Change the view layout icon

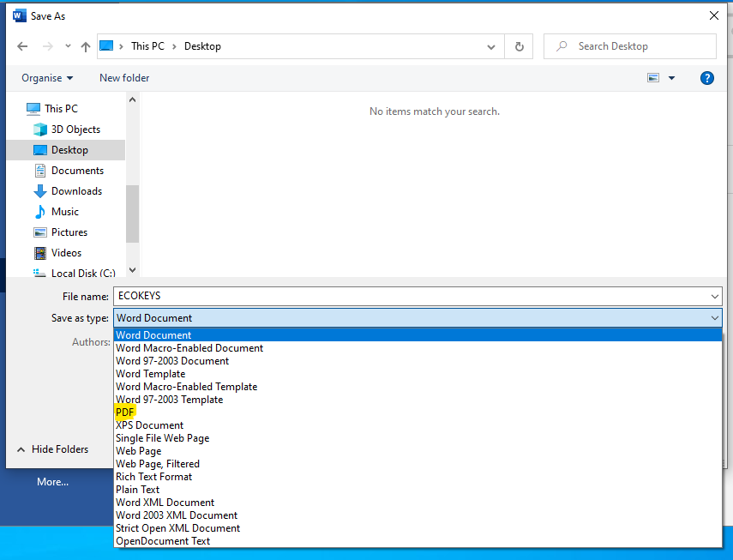[653, 78]
